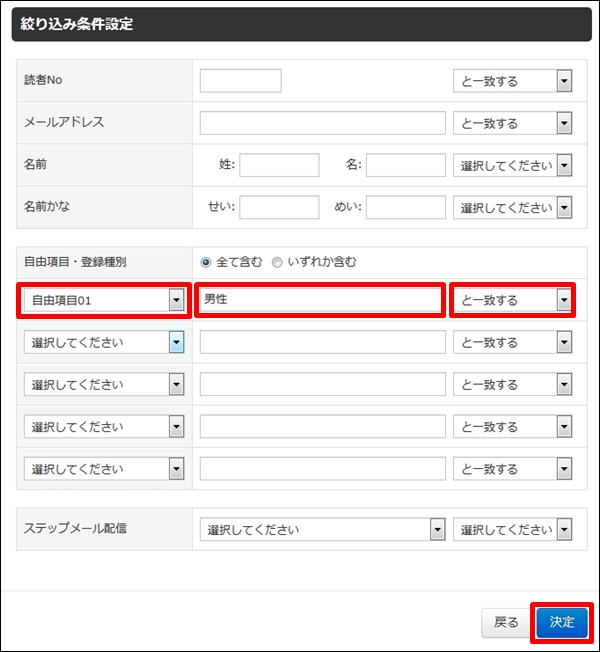Open the 読者No match condition dropdown

click(512, 81)
